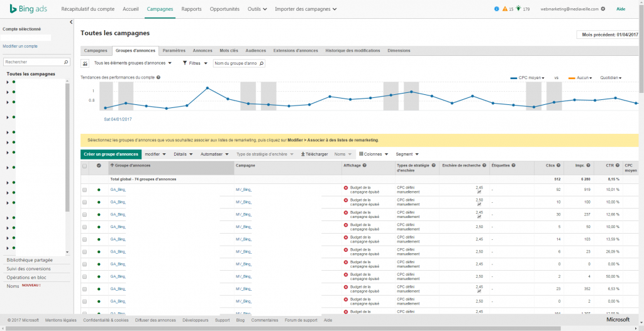Toggle the performance chart icon button

pyautogui.click(x=86, y=63)
